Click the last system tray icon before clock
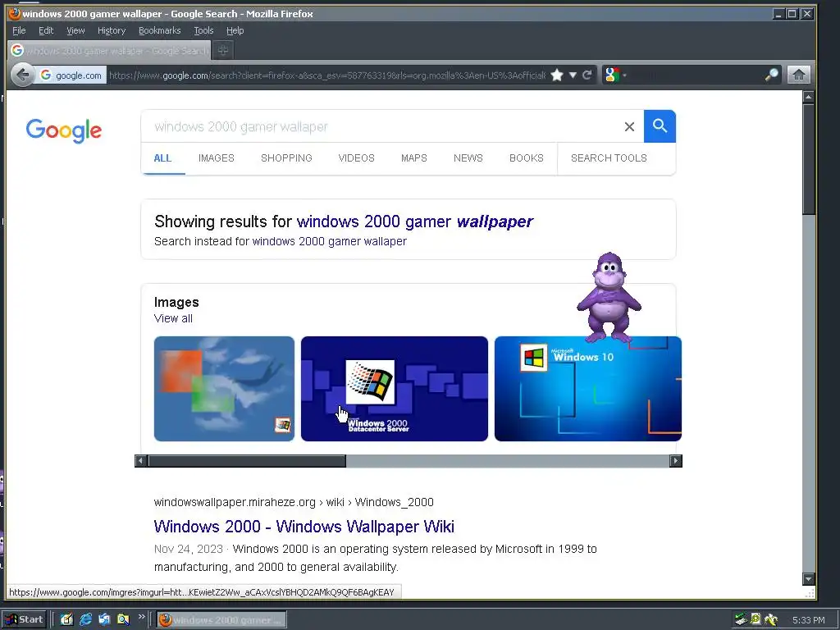The width and height of the screenshot is (840, 630). click(771, 619)
